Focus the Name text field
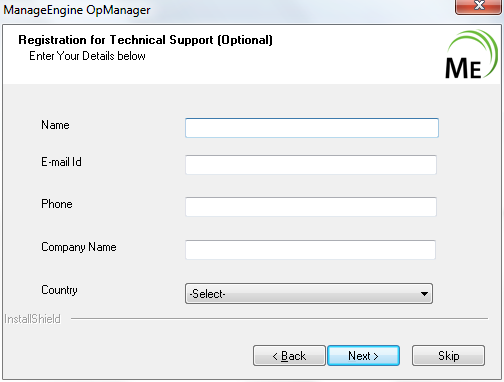This screenshot has height=382, width=504. point(312,128)
